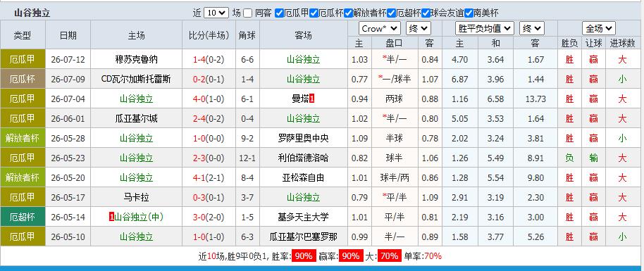Click the 比分(半场) column header

click(209, 35)
